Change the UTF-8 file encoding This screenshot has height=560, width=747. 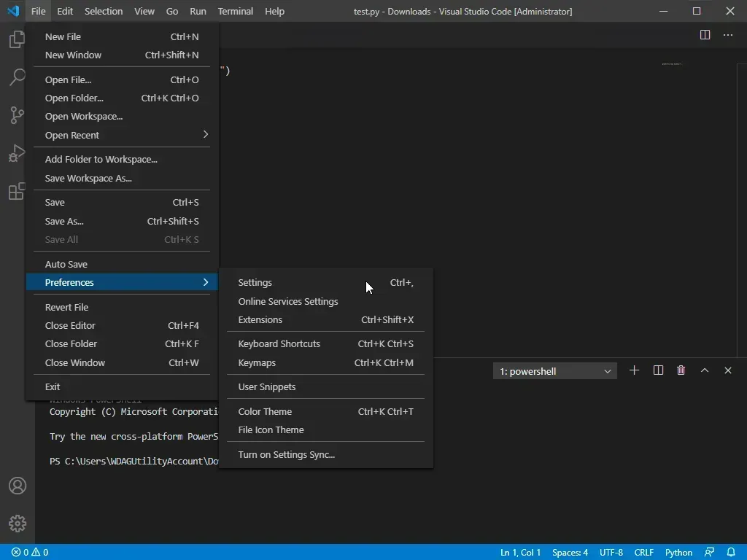611,553
